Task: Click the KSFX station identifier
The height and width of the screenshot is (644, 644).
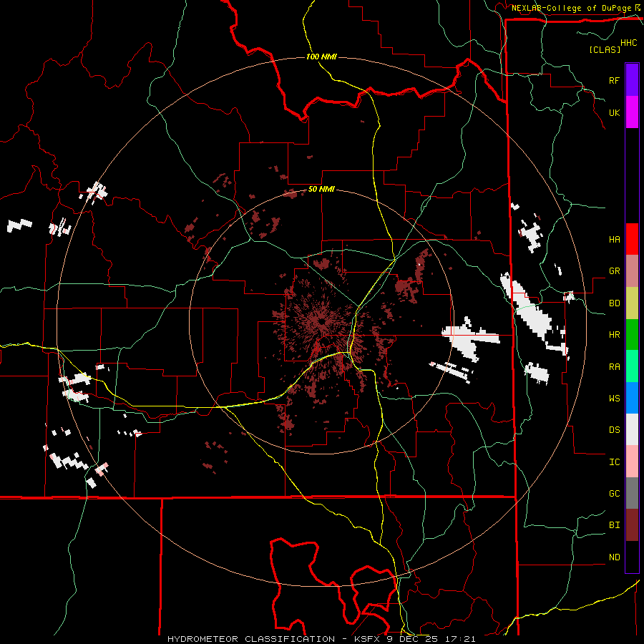Action: [368, 639]
